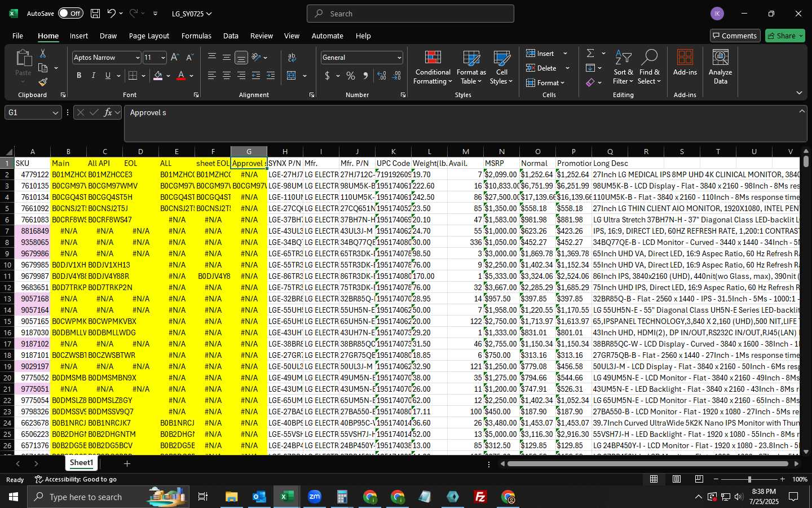Image resolution: width=812 pixels, height=508 pixels.
Task: Decrease font size with small A icon
Action: 189,58
